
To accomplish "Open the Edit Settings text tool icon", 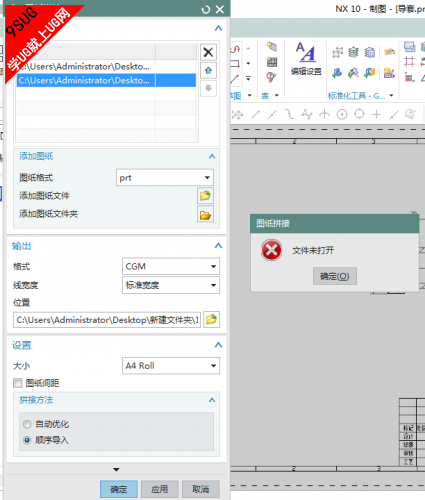I will (306, 59).
